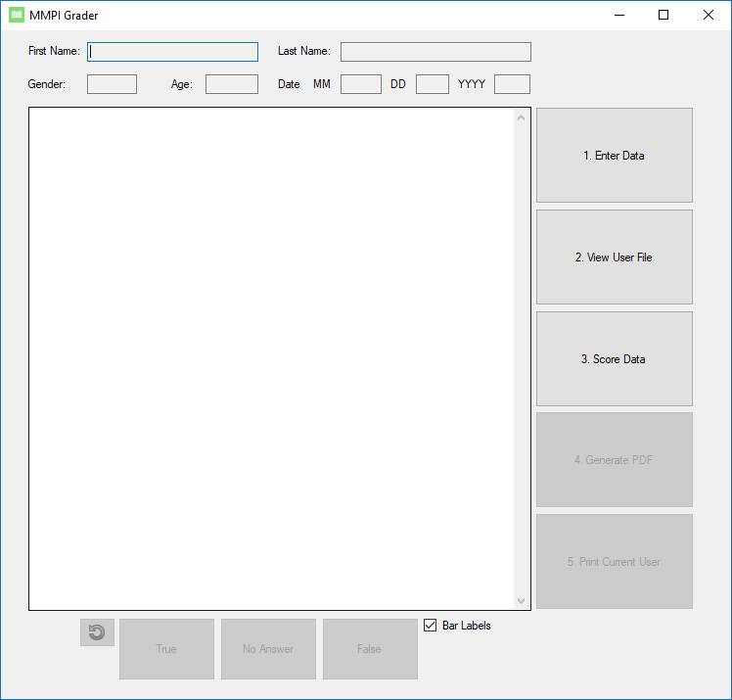Click the MMPI Grader app icon
This screenshot has width=732, height=700.
point(17,15)
